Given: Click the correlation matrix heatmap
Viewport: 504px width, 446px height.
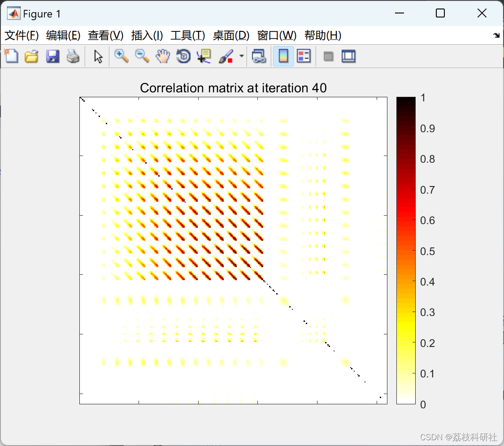Looking at the screenshot, I should click(x=233, y=250).
